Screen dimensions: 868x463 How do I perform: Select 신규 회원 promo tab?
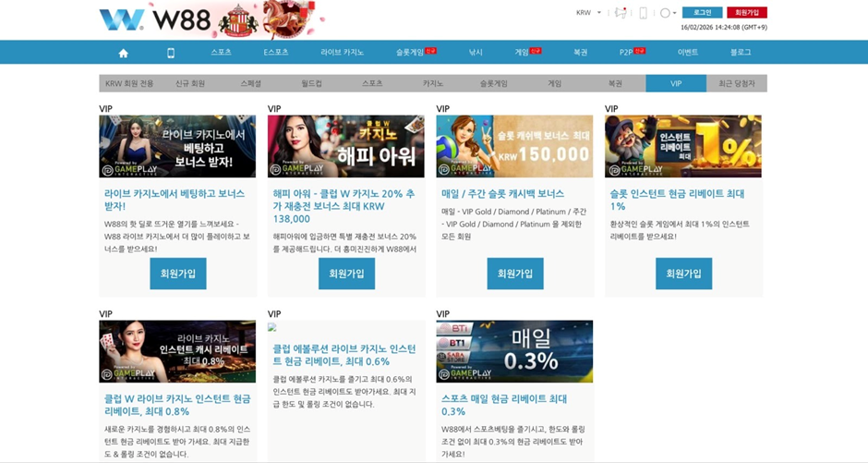[190, 83]
